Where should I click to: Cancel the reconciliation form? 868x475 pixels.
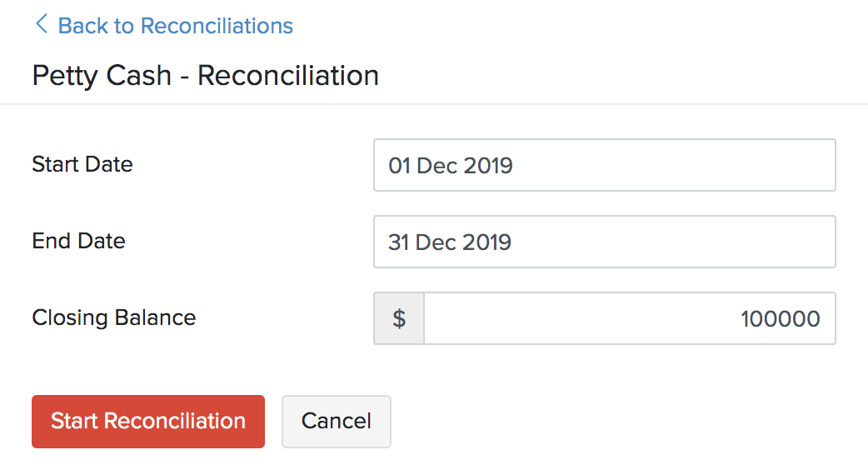pos(336,422)
